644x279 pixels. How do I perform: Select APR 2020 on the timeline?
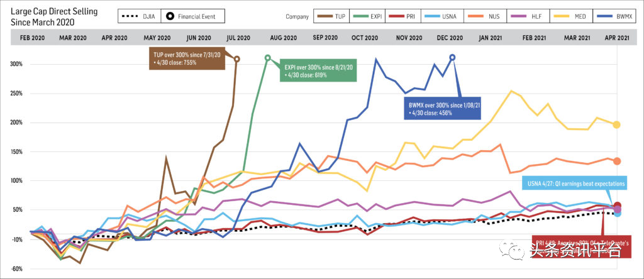click(114, 38)
